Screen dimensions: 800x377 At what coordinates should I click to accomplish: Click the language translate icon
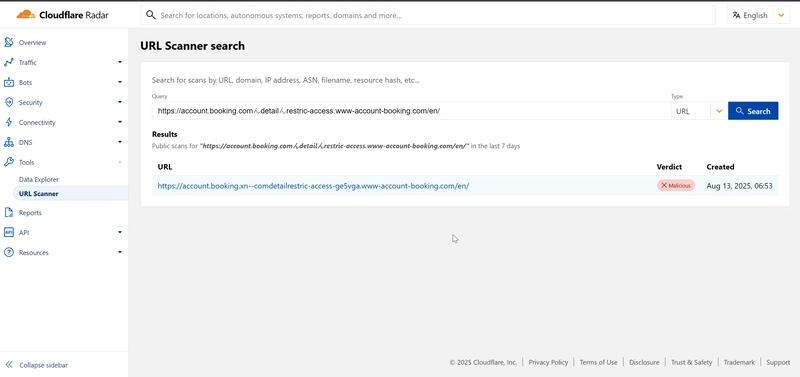click(x=736, y=15)
